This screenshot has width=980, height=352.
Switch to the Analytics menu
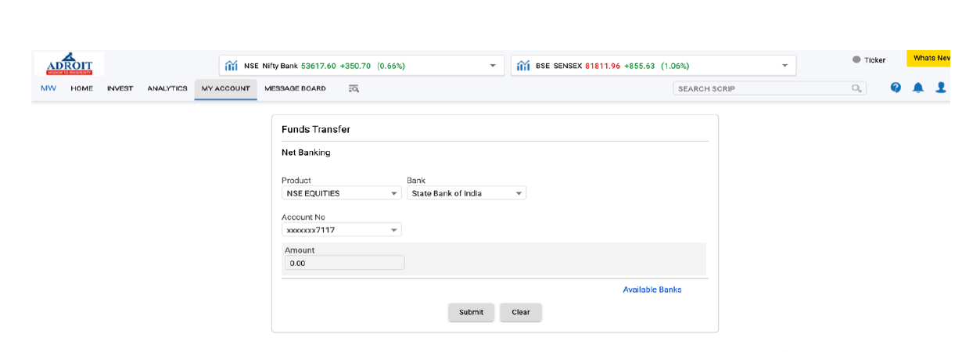(x=167, y=89)
